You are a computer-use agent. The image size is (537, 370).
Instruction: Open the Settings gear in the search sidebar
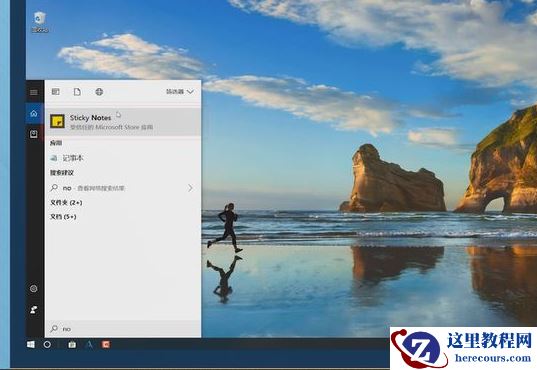34,288
